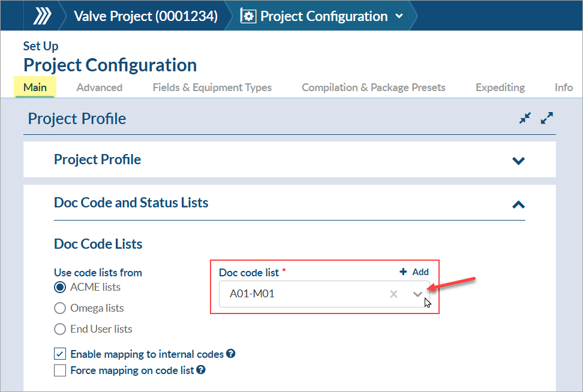Go to Valve Project (0001234) breadcrumb
583x392 pixels.
coord(145,16)
